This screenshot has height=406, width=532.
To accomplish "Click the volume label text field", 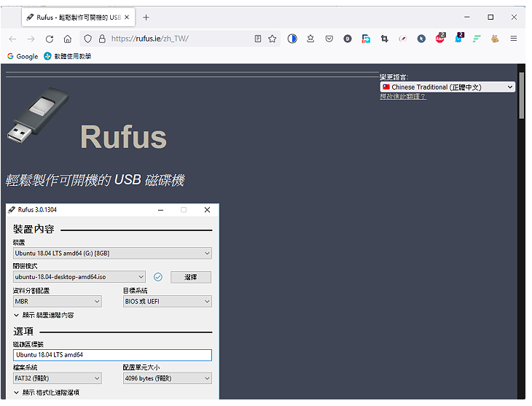I will point(112,355).
